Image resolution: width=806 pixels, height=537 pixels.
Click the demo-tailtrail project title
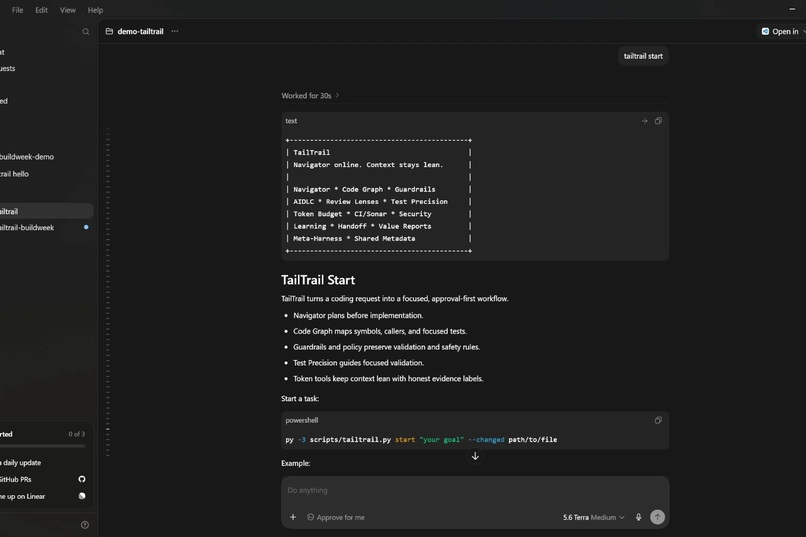point(140,31)
